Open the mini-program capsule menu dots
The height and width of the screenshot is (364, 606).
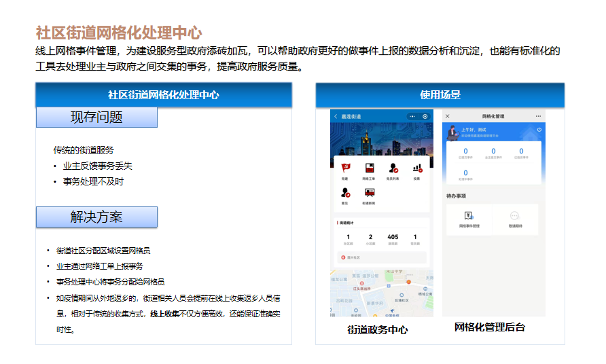tap(412, 117)
